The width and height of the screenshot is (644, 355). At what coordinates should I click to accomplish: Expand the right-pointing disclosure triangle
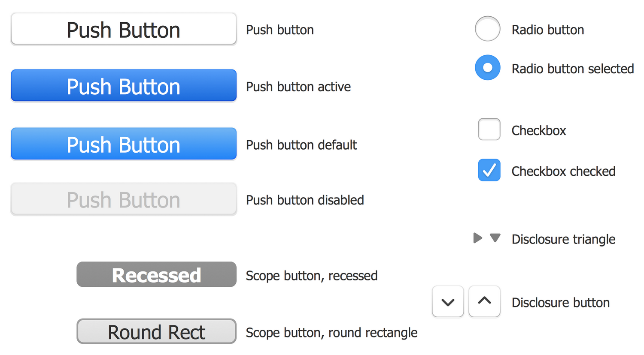pos(477,238)
